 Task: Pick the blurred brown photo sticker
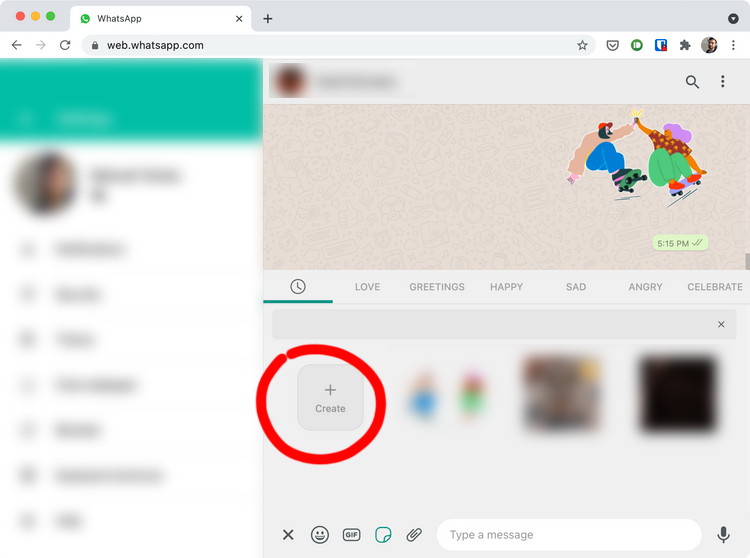coord(562,393)
